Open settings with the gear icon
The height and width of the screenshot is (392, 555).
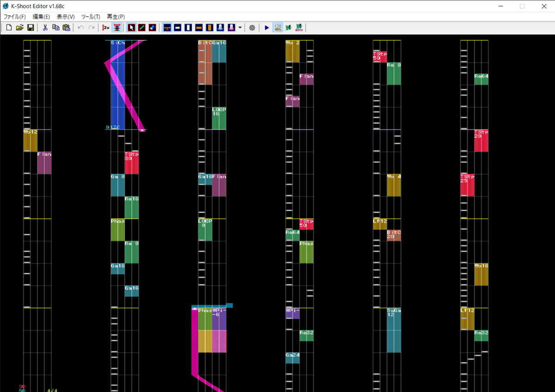point(252,28)
